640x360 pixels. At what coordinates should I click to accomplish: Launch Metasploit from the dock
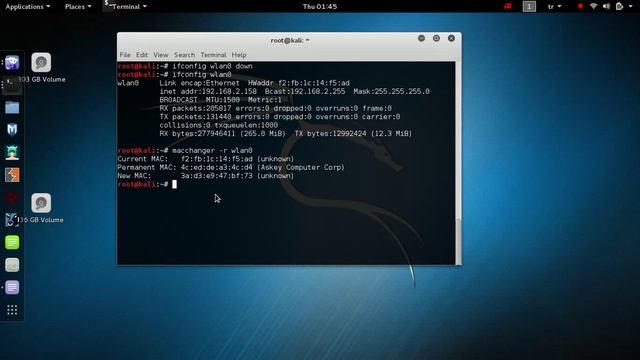click(x=12, y=130)
